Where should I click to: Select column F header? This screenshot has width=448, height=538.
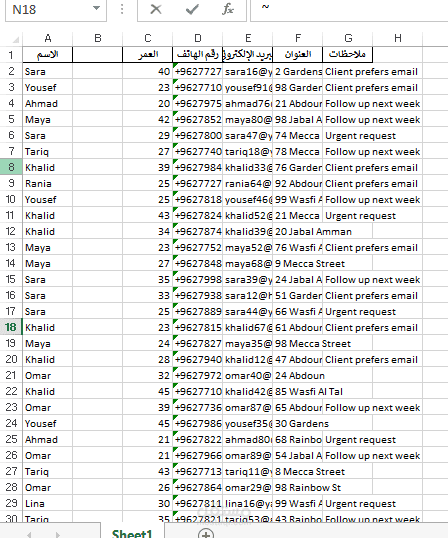(298, 38)
